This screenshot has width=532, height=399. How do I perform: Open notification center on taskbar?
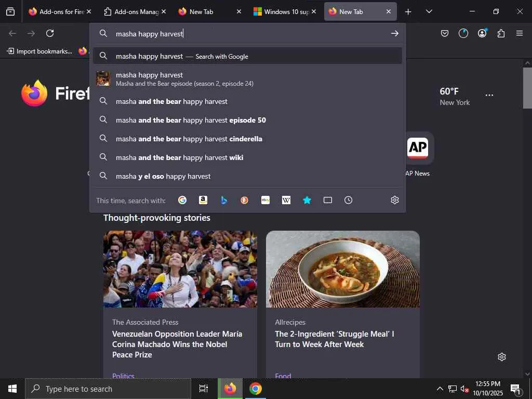pyautogui.click(x=516, y=389)
